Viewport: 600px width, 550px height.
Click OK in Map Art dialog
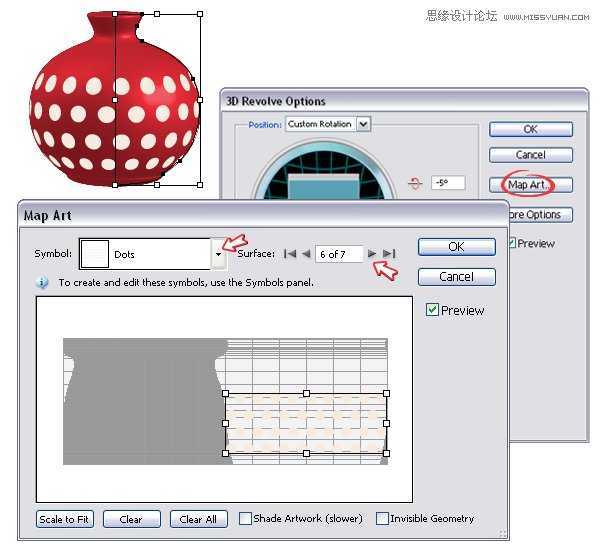point(457,247)
